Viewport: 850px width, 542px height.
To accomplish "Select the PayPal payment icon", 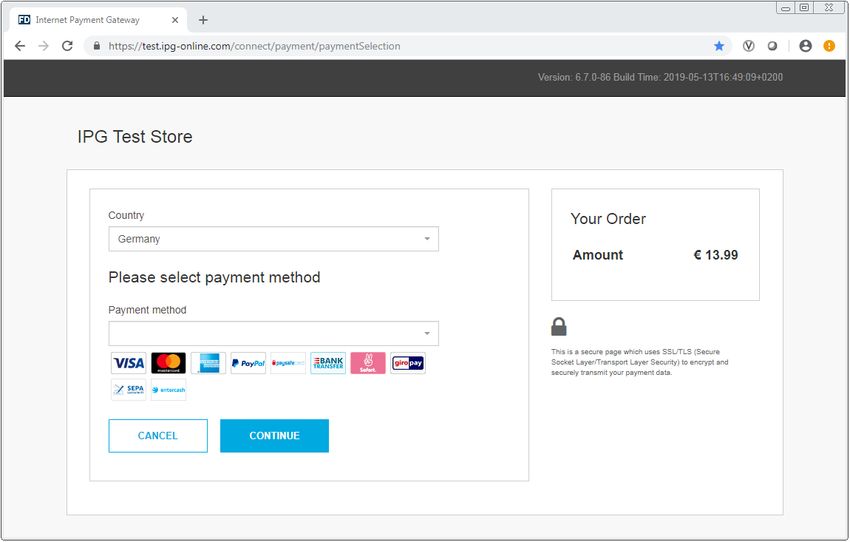I will pyautogui.click(x=248, y=363).
